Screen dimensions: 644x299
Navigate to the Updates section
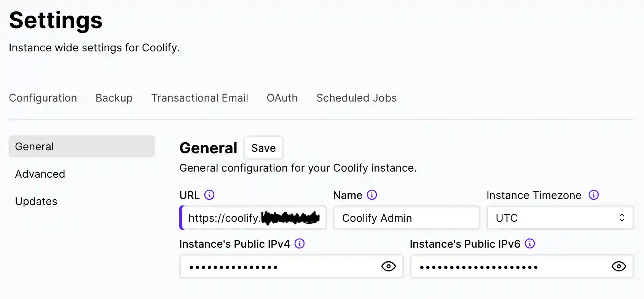[36, 201]
